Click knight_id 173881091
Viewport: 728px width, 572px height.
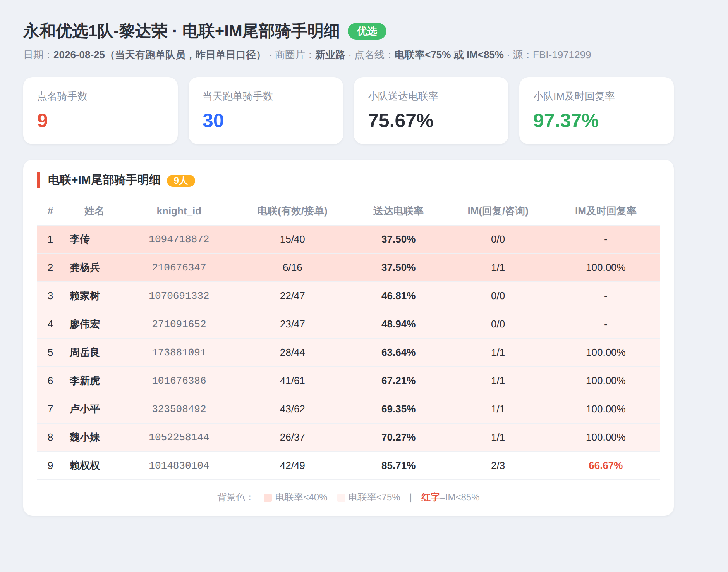tap(179, 352)
